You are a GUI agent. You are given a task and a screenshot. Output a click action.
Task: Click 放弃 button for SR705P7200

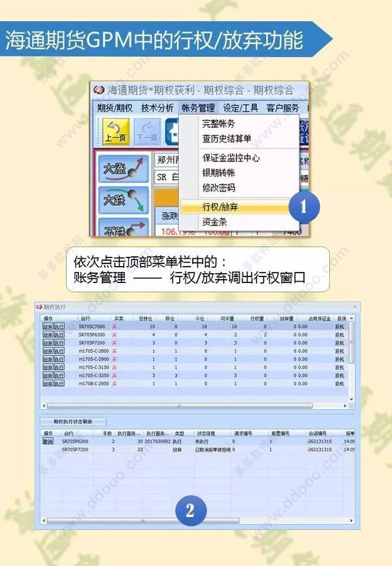[x=48, y=342]
